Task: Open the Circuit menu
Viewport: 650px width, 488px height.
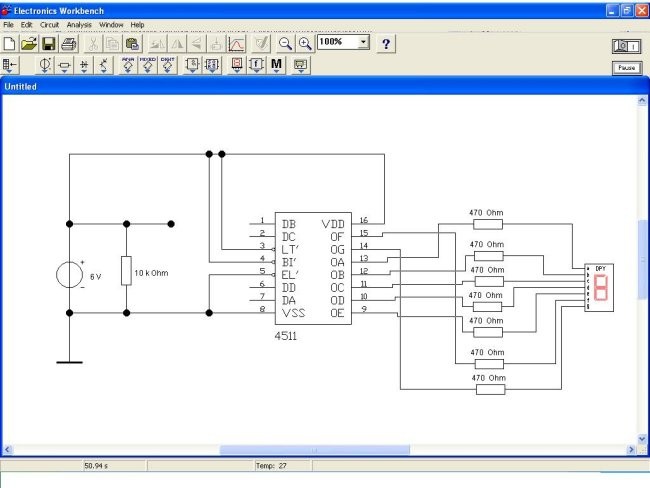Action: (x=49, y=25)
